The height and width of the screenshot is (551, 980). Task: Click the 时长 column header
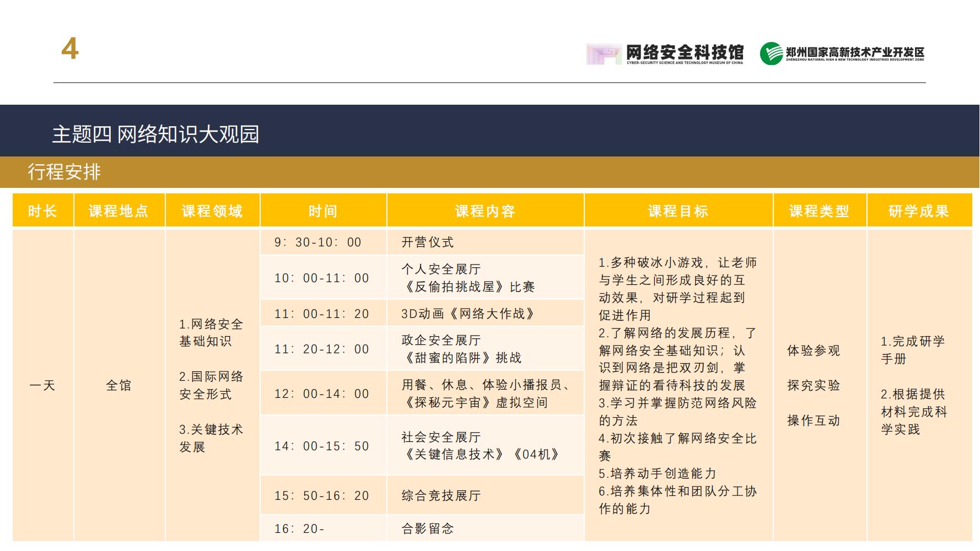coord(43,210)
